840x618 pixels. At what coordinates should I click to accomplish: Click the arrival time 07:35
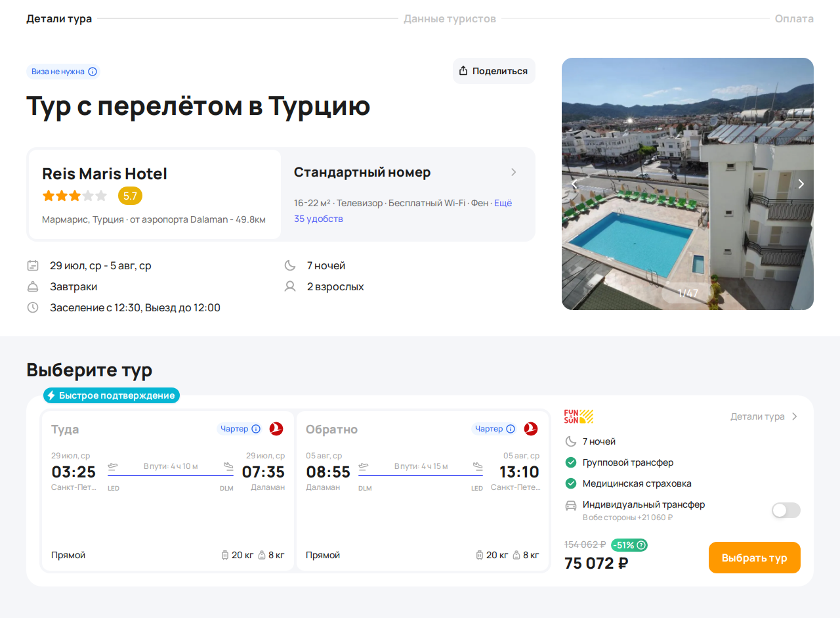[x=263, y=472]
